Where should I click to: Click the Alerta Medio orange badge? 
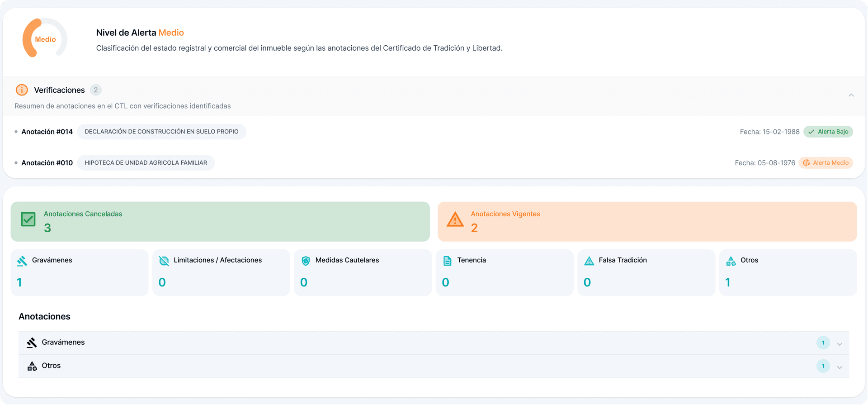[x=826, y=163]
